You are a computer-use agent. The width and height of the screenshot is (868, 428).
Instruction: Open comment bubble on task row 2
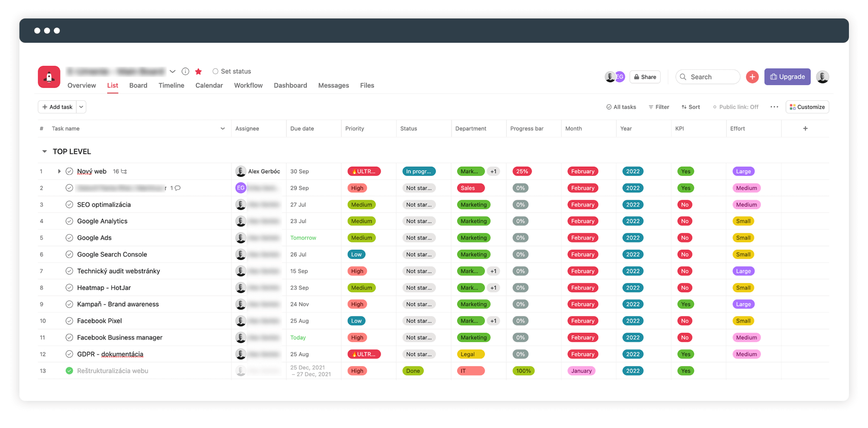(178, 188)
